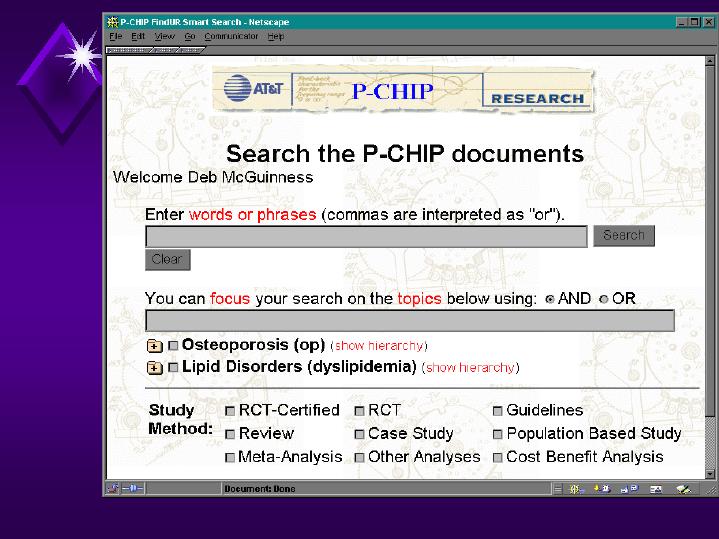Viewport: 719px width, 539px height.
Task: Expand the Osteoporosis folder plus icon
Action: (x=155, y=345)
